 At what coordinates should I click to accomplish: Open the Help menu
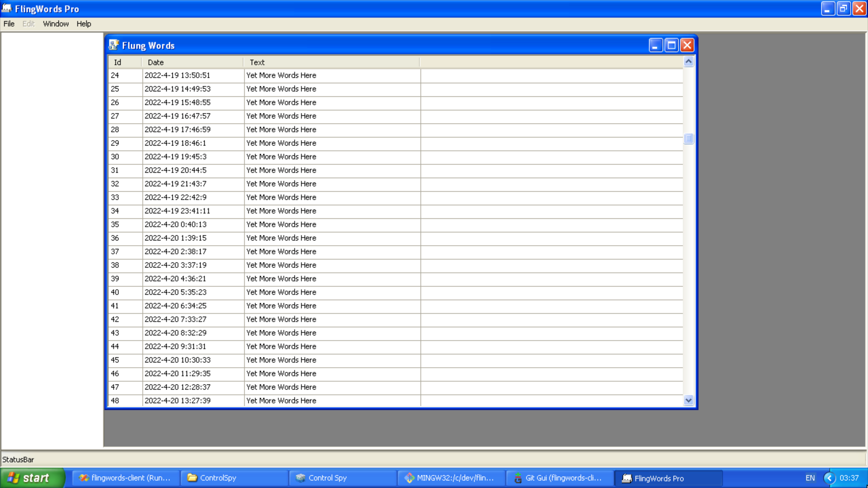84,24
